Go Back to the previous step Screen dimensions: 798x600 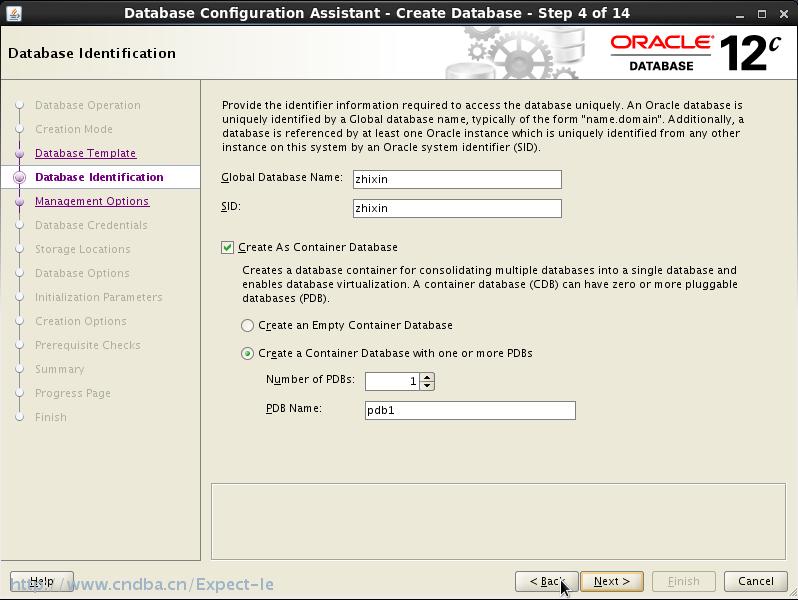(x=547, y=581)
